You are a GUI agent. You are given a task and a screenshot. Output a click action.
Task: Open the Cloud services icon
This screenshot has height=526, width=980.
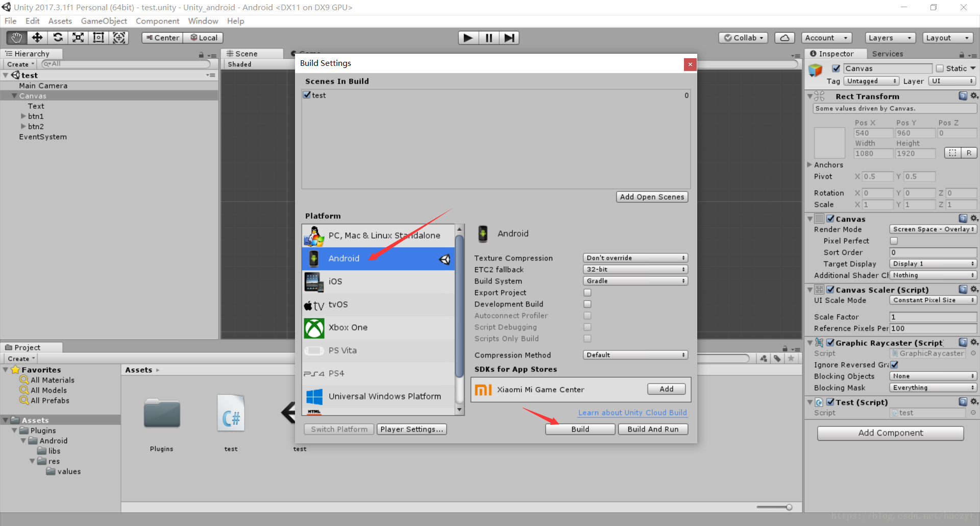tap(785, 38)
